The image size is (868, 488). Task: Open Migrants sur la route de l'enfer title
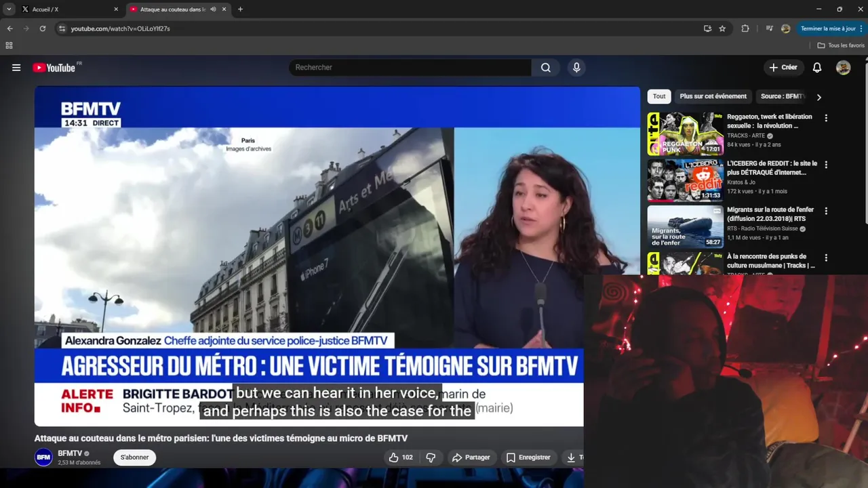pyautogui.click(x=770, y=214)
